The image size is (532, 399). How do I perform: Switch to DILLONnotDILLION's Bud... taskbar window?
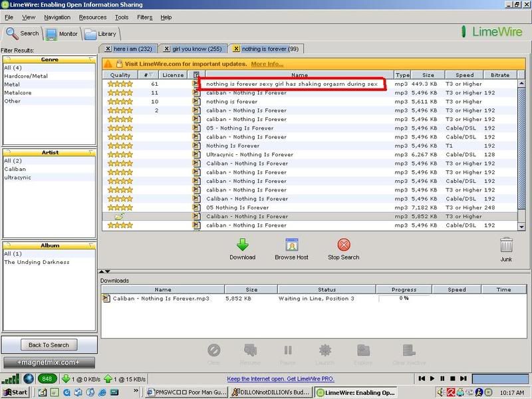tap(271, 392)
